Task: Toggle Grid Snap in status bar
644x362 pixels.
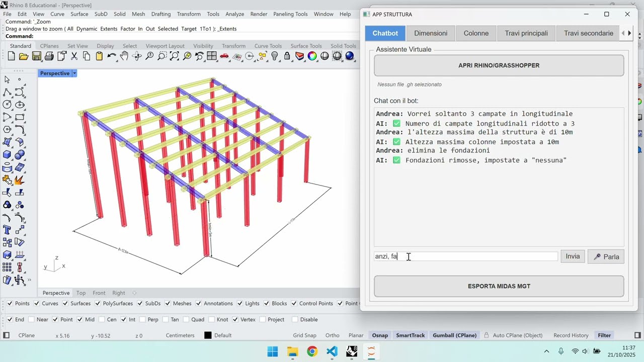Action: [x=305, y=335]
